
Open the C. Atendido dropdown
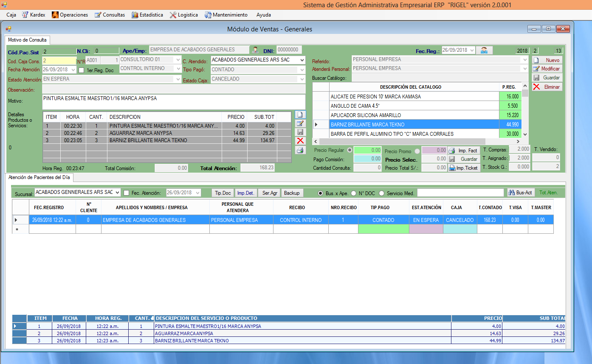coord(302,60)
